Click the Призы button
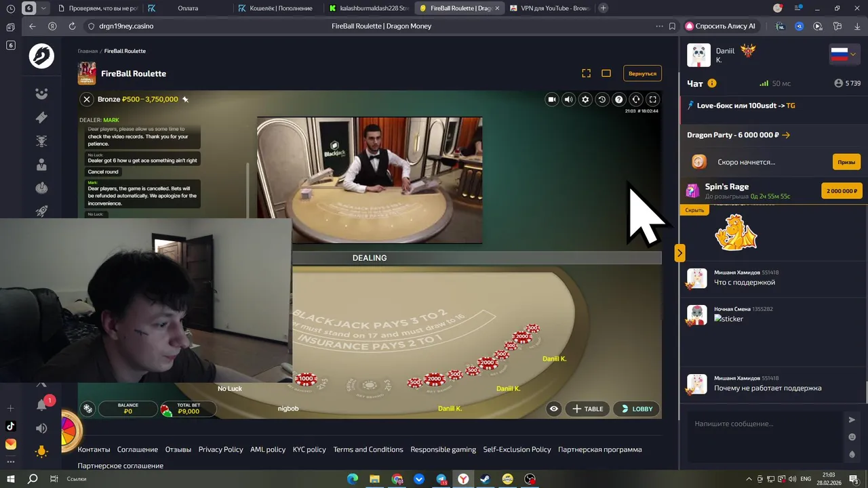The height and width of the screenshot is (488, 868). coord(846,162)
